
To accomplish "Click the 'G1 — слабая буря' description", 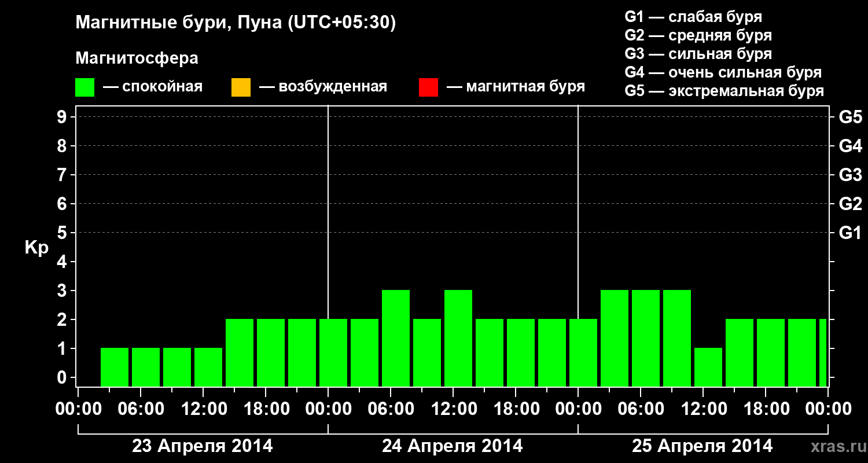I will (693, 17).
